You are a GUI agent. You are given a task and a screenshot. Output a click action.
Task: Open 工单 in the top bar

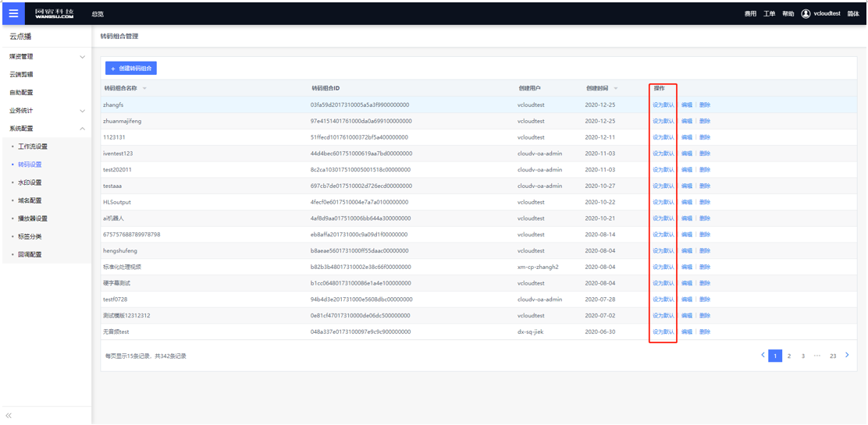point(769,14)
